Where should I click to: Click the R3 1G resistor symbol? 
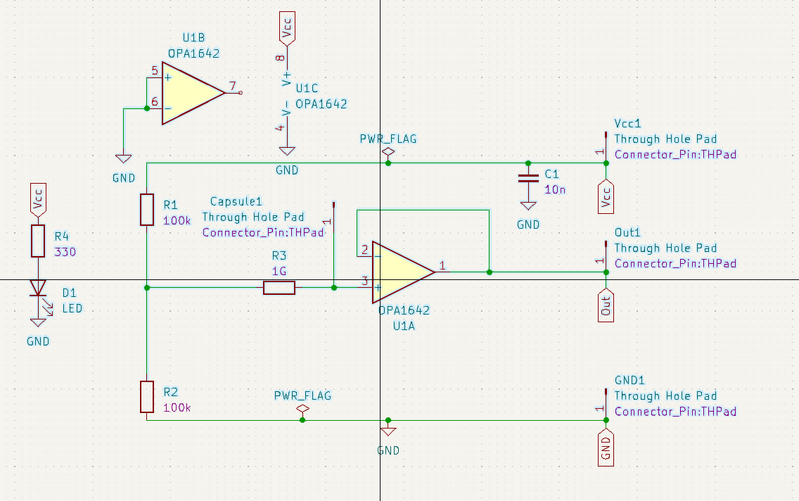tap(279, 288)
